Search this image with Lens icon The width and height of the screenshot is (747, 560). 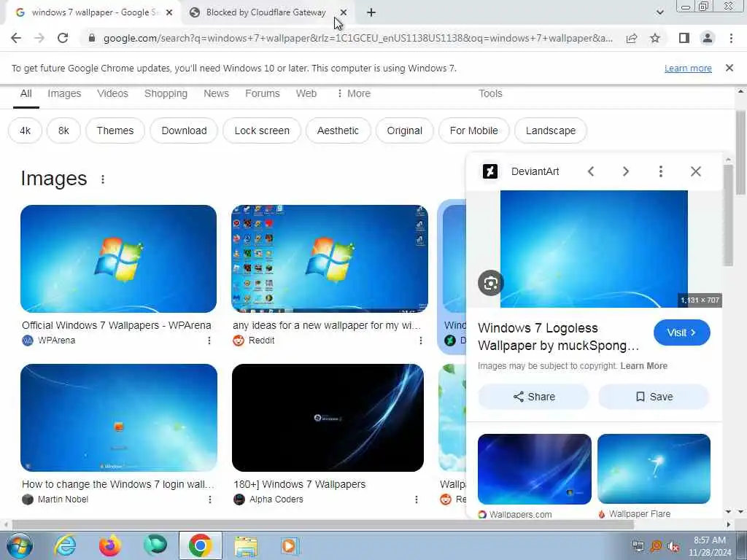[491, 284]
